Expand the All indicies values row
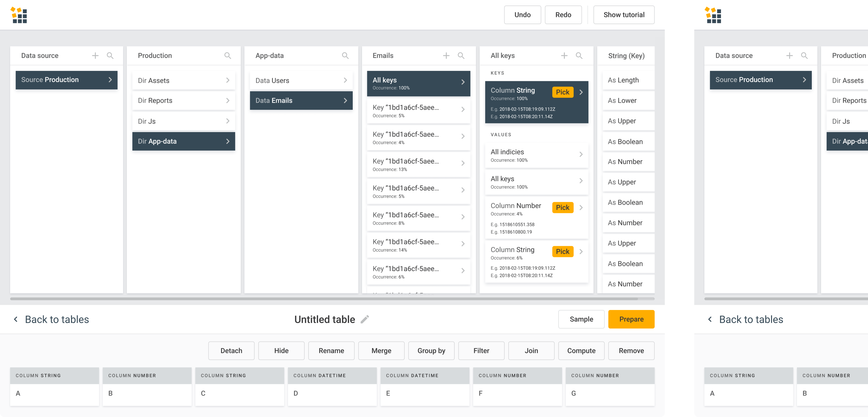The width and height of the screenshot is (868, 417). pyautogui.click(x=537, y=155)
